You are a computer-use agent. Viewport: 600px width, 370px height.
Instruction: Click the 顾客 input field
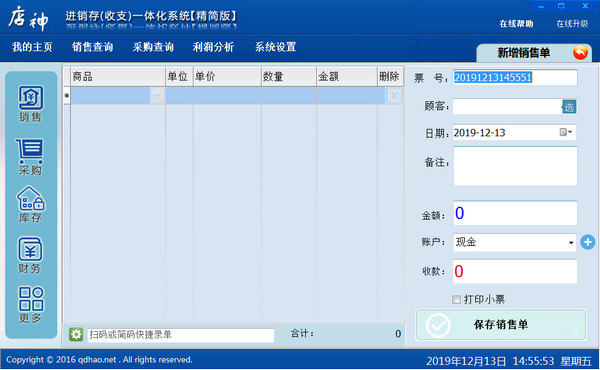[507, 107]
